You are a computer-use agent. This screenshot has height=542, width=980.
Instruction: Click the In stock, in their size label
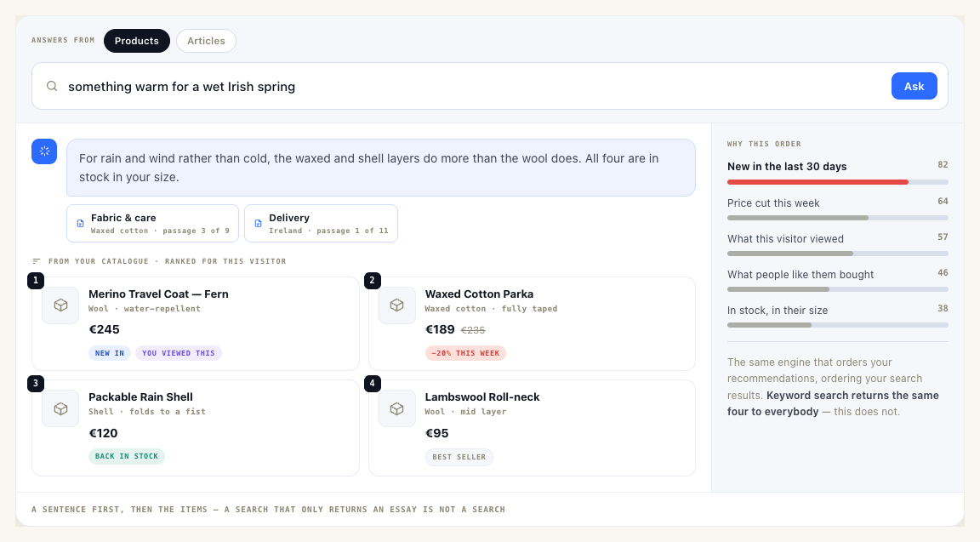pos(778,310)
